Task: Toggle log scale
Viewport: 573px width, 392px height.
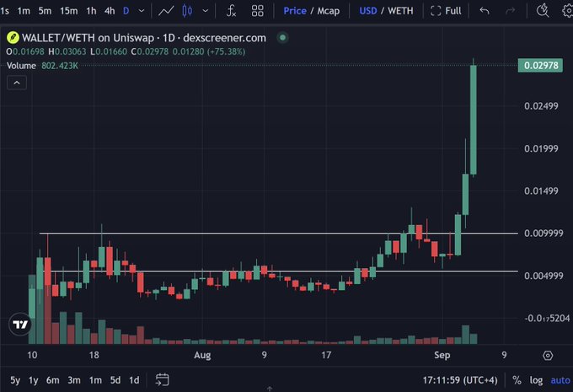Action: point(536,380)
